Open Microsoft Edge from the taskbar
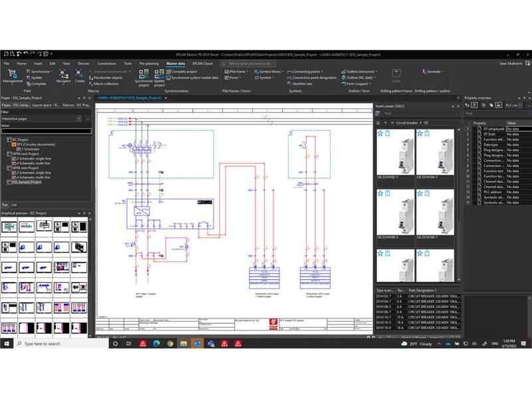The image size is (532, 399). pos(156,344)
